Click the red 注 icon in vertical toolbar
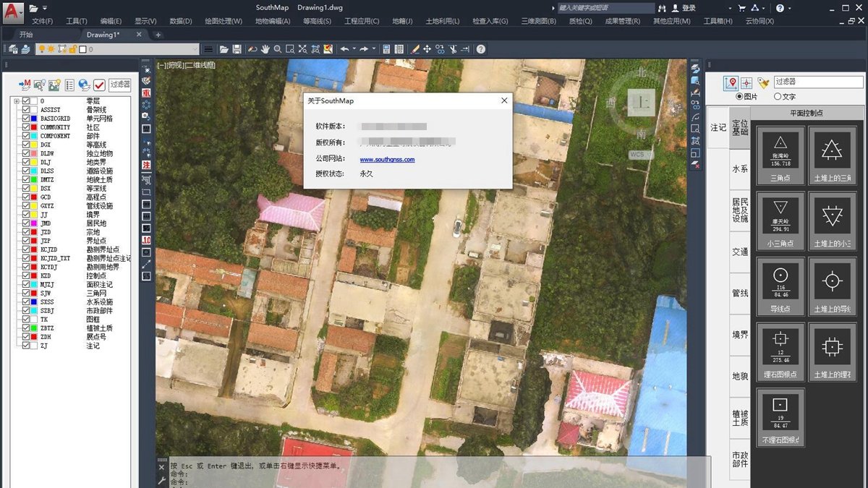 point(146,165)
